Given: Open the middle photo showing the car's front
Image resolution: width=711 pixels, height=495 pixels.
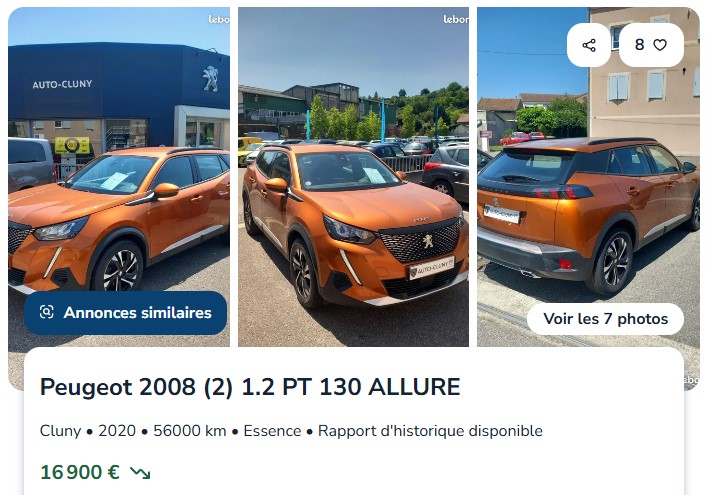Looking at the screenshot, I should (x=353, y=177).
